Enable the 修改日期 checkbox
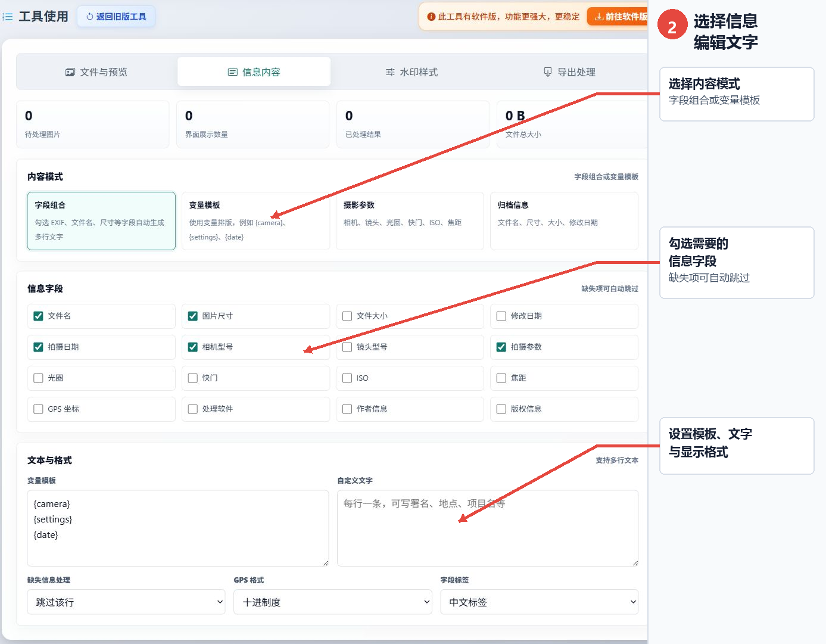The width and height of the screenshot is (826, 644). coord(501,316)
